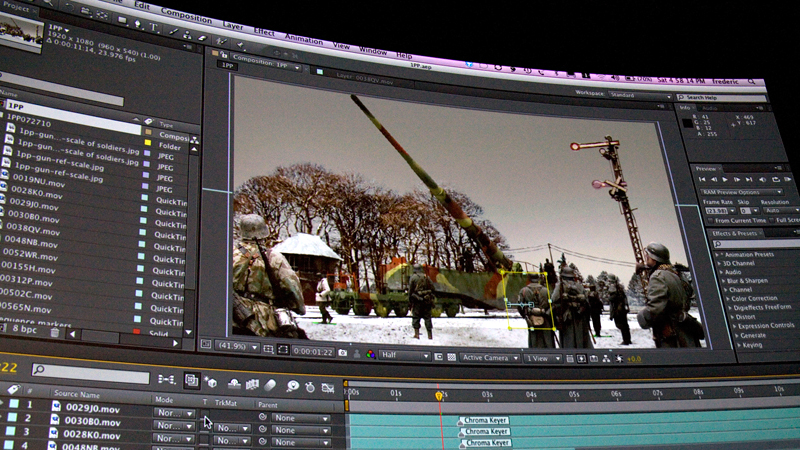Click the Live Update icon in timeline
This screenshot has height=450, width=800.
[x=191, y=381]
